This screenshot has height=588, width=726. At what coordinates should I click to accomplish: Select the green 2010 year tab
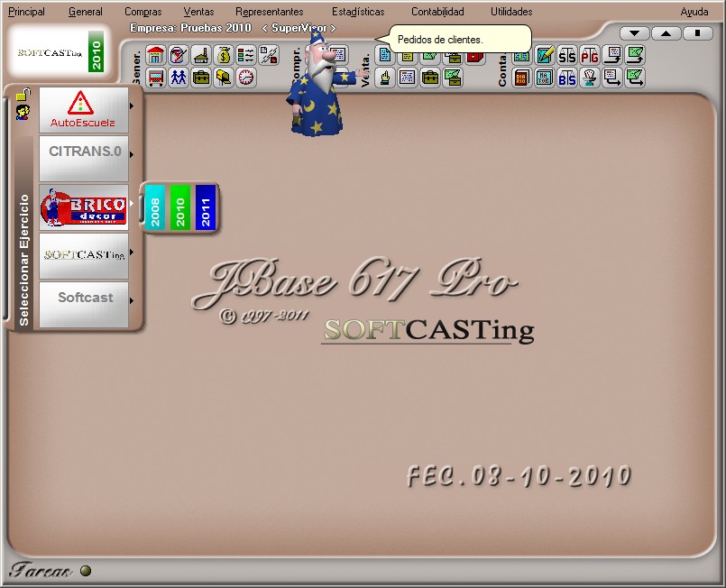tap(180, 207)
